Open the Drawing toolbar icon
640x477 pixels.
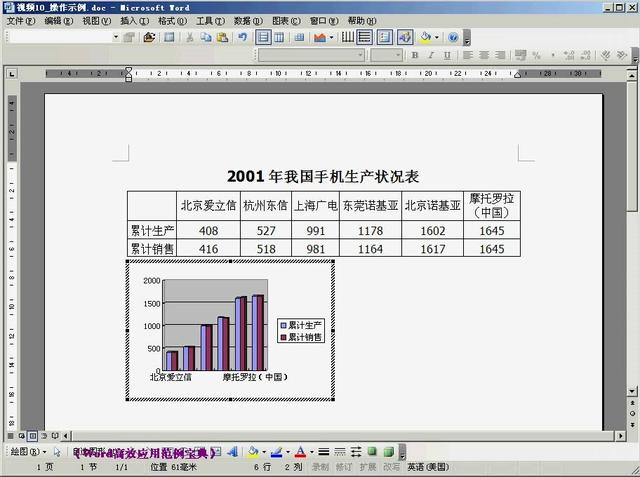tap(405, 38)
